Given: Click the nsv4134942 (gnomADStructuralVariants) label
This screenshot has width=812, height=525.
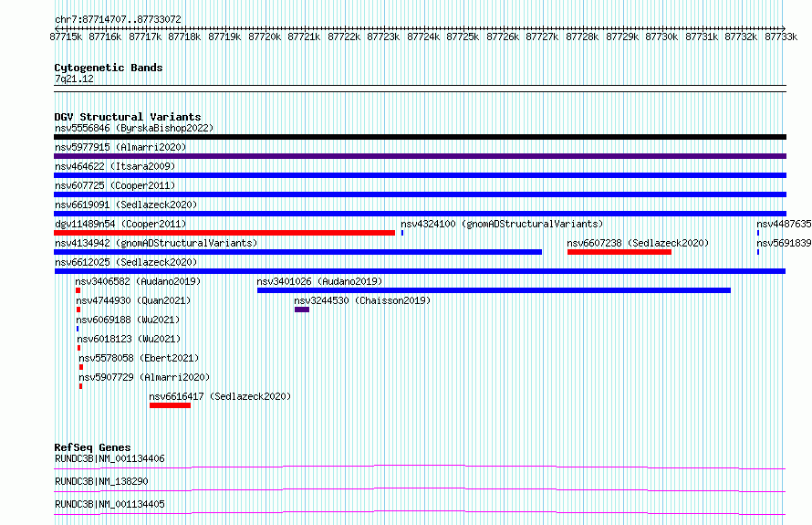Looking at the screenshot, I should pos(156,243).
